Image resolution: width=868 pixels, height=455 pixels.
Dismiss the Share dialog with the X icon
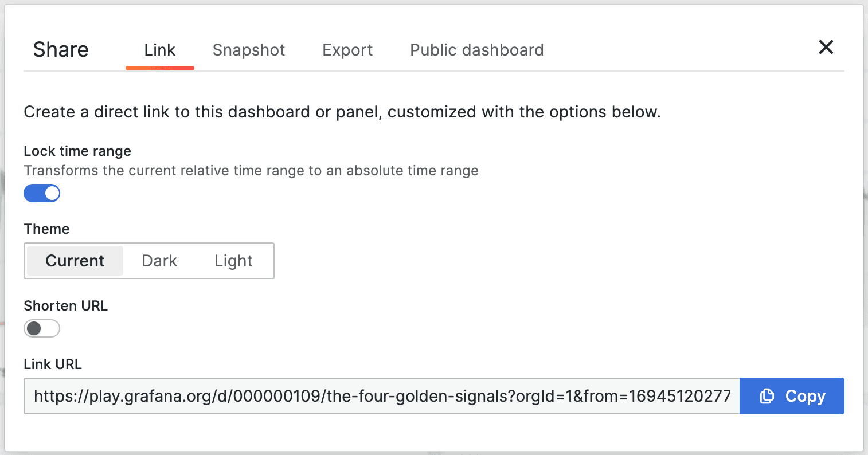click(826, 48)
